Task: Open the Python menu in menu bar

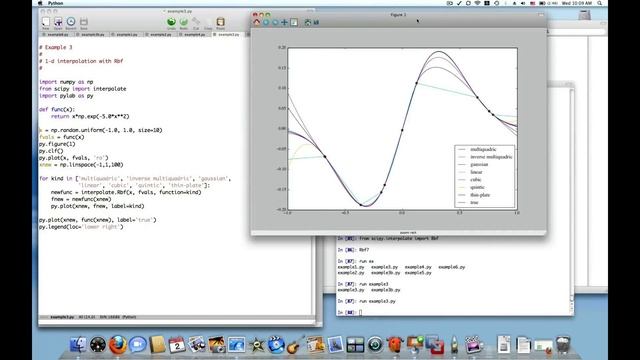Action: (56, 3)
